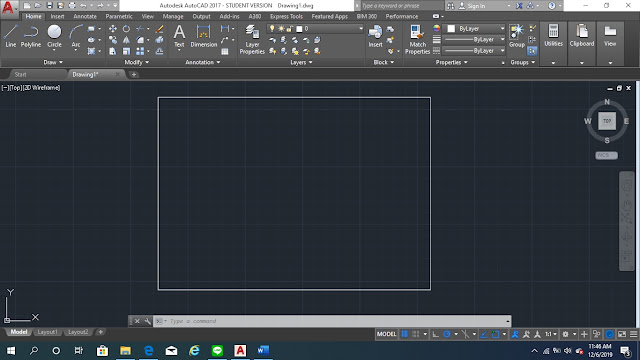Open the 1:1 annotation scale dropdown

click(551, 334)
